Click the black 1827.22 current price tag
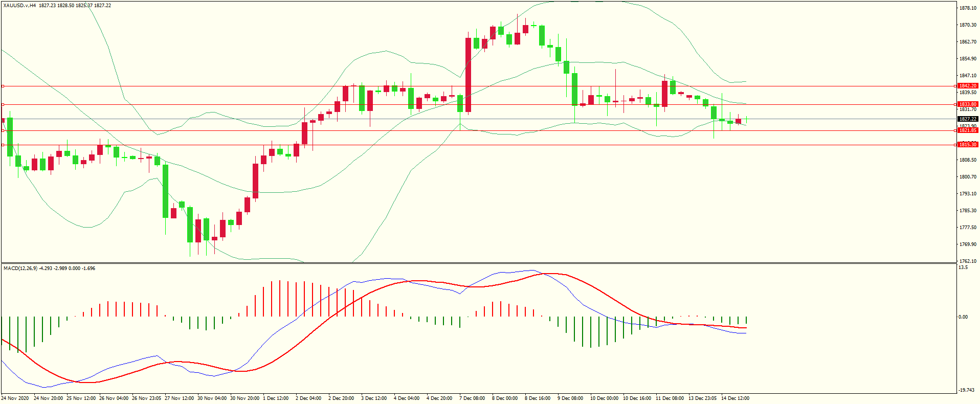980x404 pixels. [968, 119]
